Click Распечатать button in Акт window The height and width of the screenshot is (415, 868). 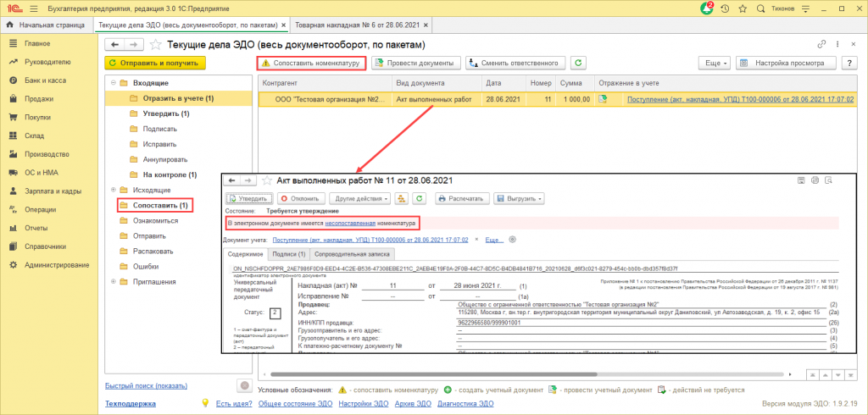[462, 198]
